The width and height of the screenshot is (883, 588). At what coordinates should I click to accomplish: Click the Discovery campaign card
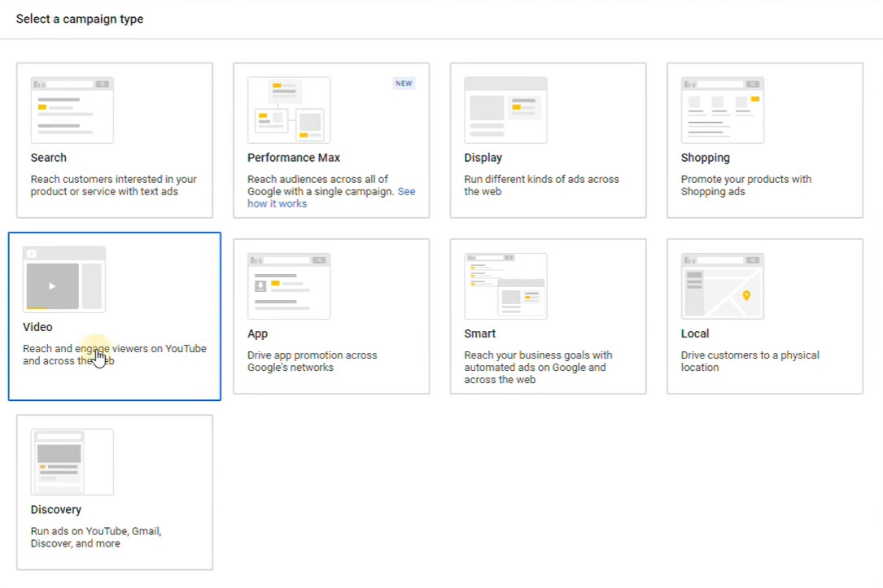(x=114, y=492)
